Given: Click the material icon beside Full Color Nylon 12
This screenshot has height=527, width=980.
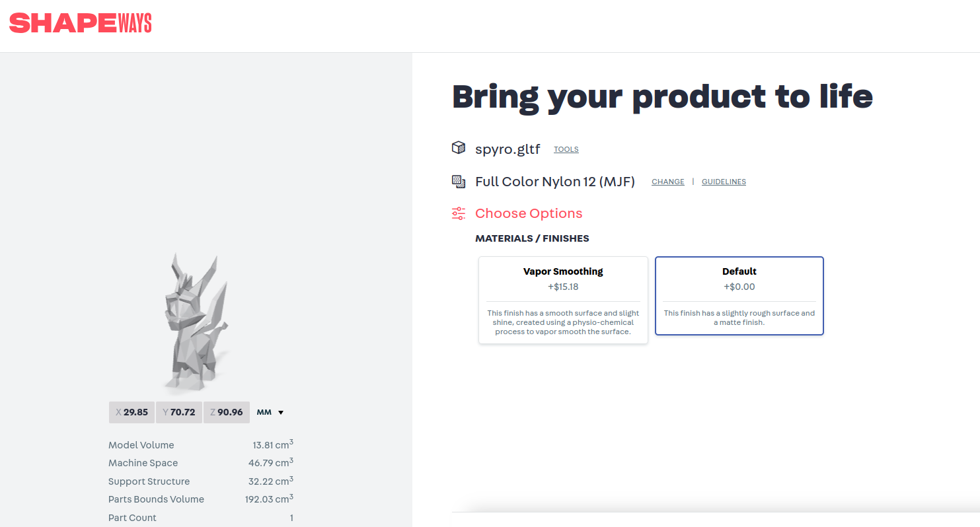Looking at the screenshot, I should click(x=459, y=181).
